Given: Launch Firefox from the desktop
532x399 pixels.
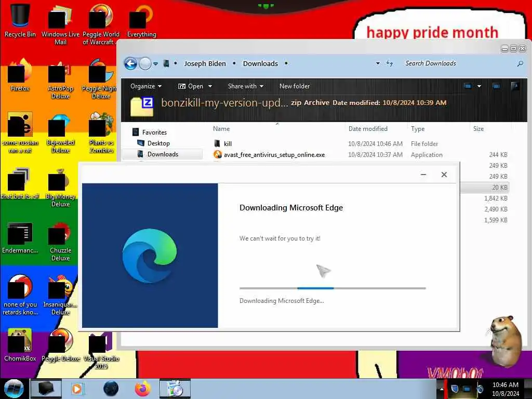Looking at the screenshot, I should [20, 75].
